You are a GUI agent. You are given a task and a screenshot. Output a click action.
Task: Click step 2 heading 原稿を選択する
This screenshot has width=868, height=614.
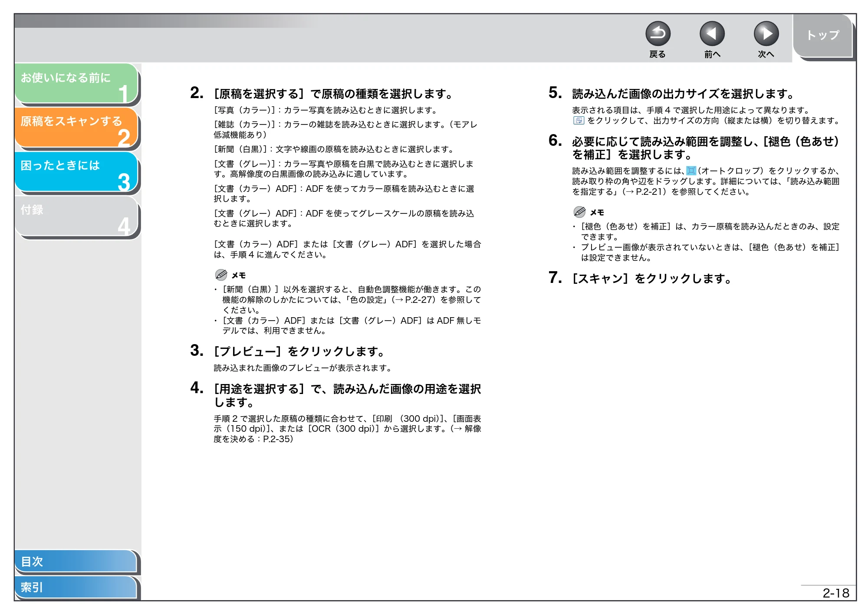tap(333, 94)
